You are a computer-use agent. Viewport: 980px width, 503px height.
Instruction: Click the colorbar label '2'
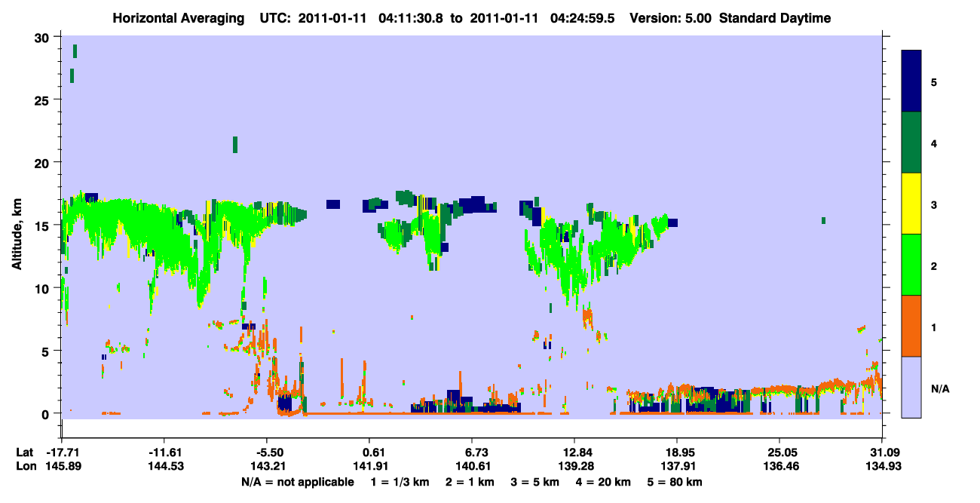coord(933,265)
